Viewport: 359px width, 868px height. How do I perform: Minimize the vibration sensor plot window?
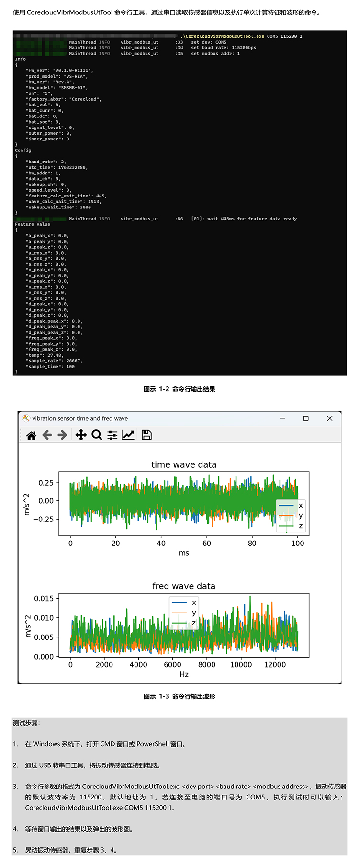click(283, 418)
